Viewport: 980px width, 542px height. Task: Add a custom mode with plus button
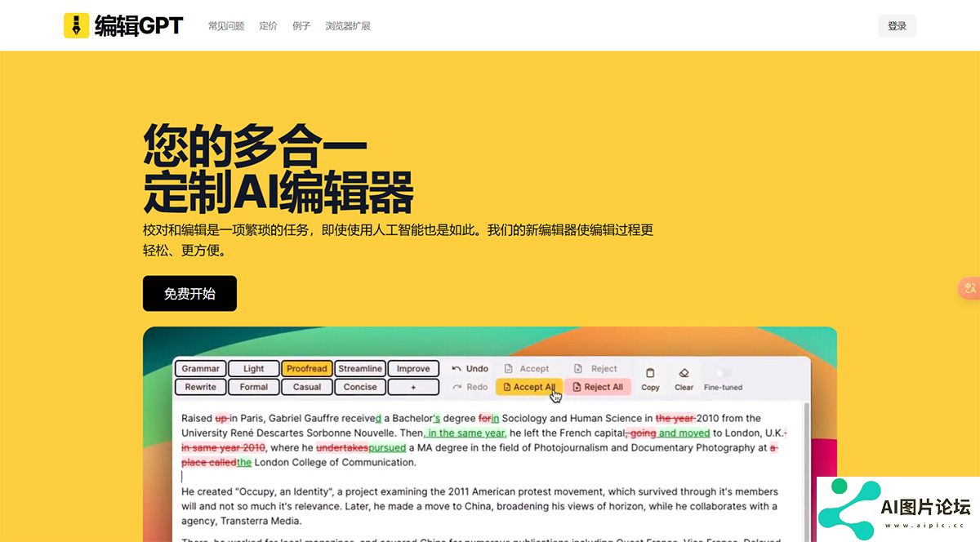413,387
